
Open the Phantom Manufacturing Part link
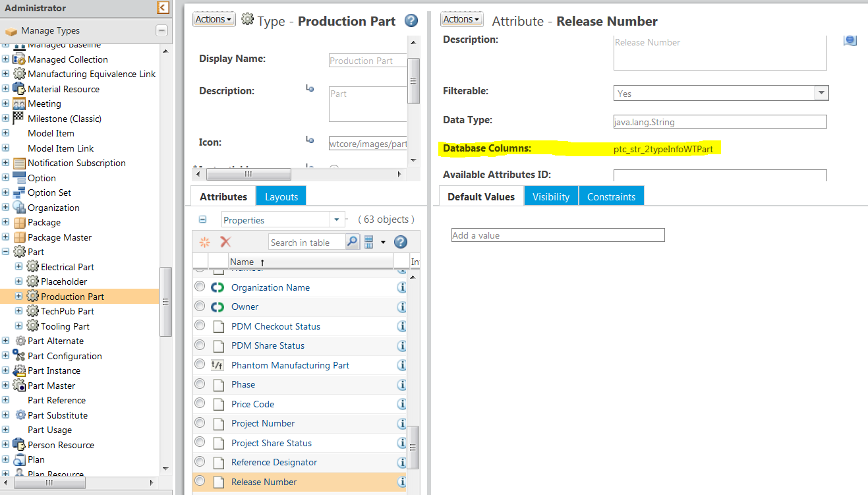pos(291,365)
